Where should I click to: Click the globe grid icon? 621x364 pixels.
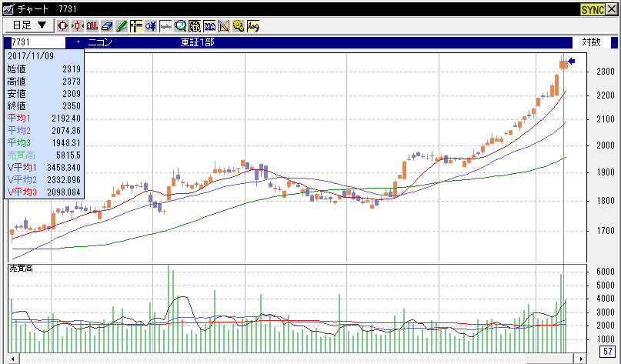[x=195, y=25]
